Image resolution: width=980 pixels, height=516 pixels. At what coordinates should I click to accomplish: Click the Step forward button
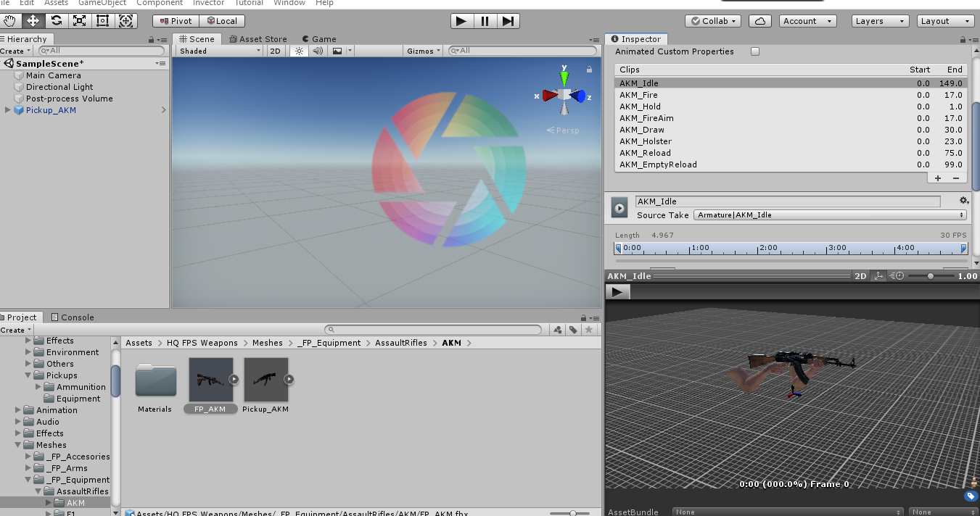pos(508,21)
